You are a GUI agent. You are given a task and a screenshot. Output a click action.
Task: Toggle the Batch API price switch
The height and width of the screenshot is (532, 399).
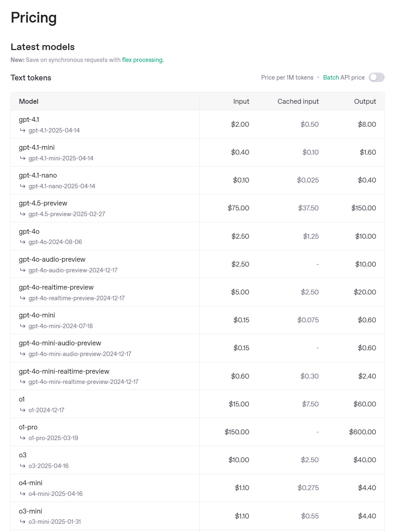pos(376,77)
